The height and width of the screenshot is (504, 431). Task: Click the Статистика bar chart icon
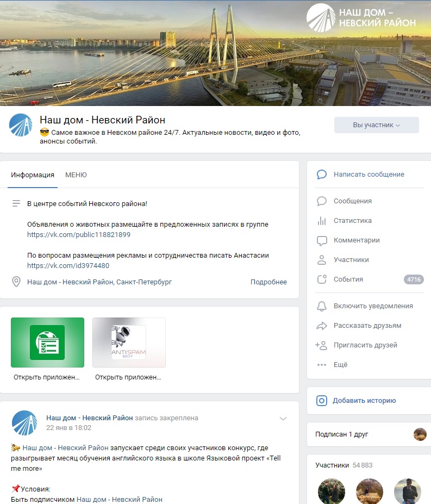click(322, 221)
